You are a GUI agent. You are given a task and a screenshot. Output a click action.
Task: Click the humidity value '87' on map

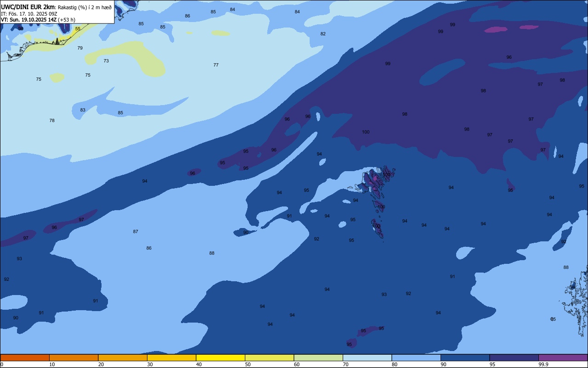tap(136, 231)
